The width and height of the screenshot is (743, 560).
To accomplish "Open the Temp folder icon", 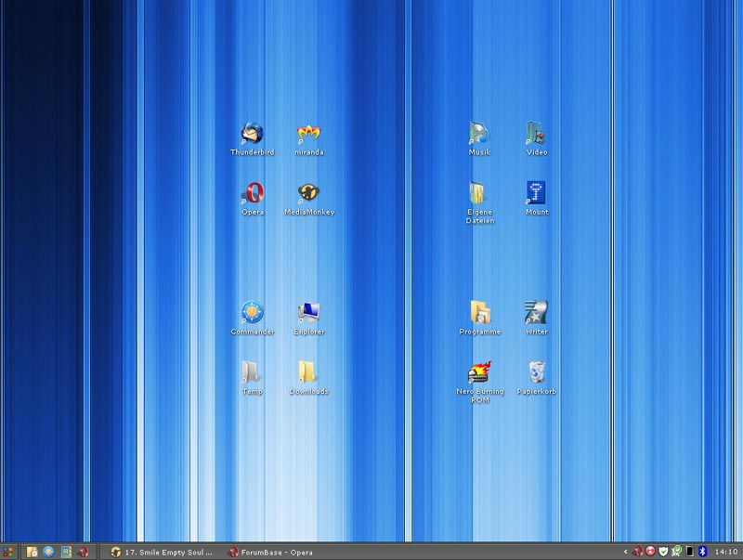I will click(x=252, y=378).
